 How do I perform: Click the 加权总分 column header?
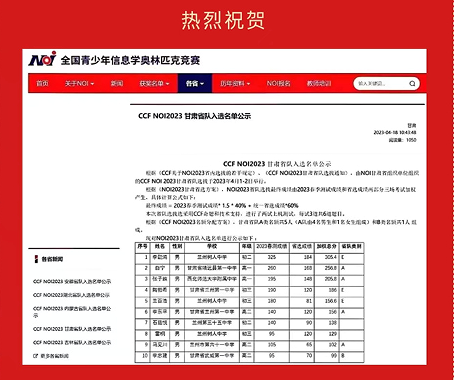(x=326, y=247)
